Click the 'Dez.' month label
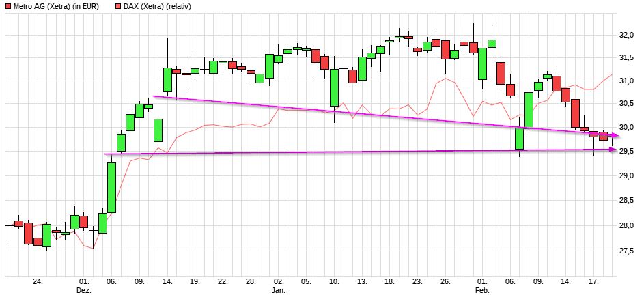Viewport: 644px width, 297px height. (x=84, y=290)
